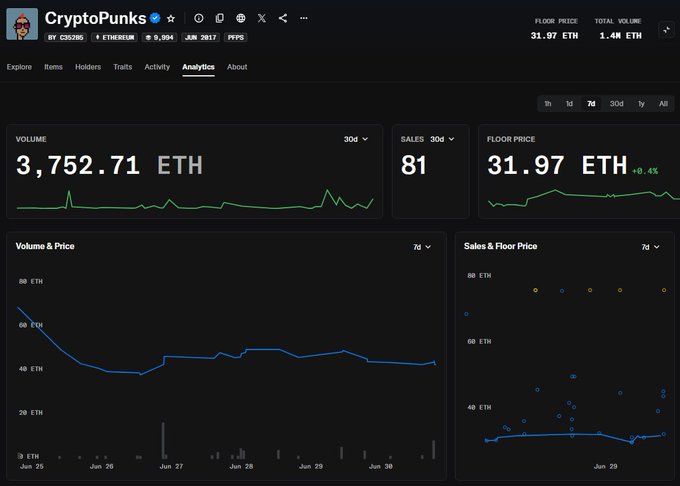Copy the contract address icon
Viewport: 680px width, 486px height.
[x=220, y=18]
